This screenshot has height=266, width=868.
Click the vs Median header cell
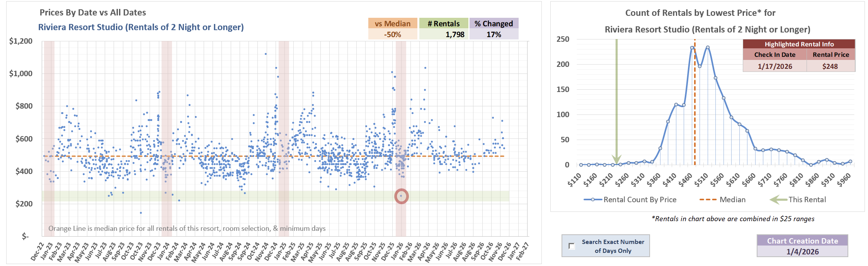393,24
